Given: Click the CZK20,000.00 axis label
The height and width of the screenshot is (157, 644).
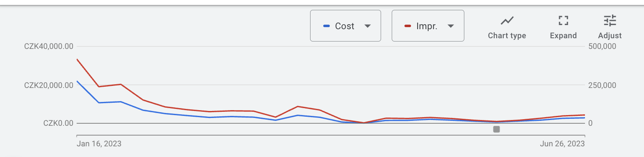Looking at the screenshot, I should 49,85.
